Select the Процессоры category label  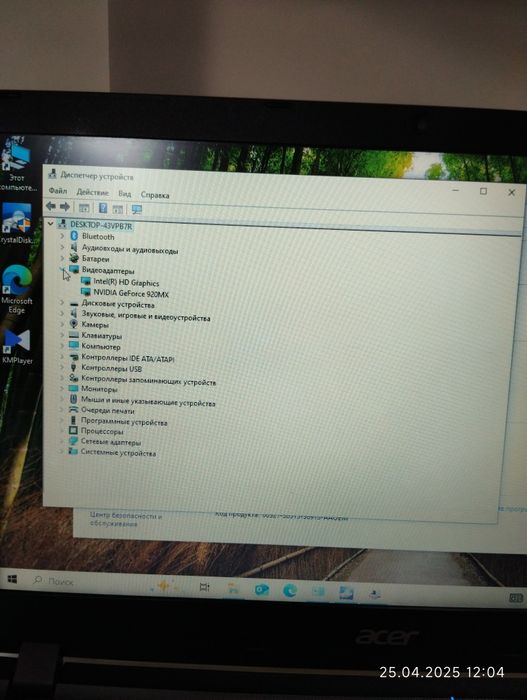[102, 432]
